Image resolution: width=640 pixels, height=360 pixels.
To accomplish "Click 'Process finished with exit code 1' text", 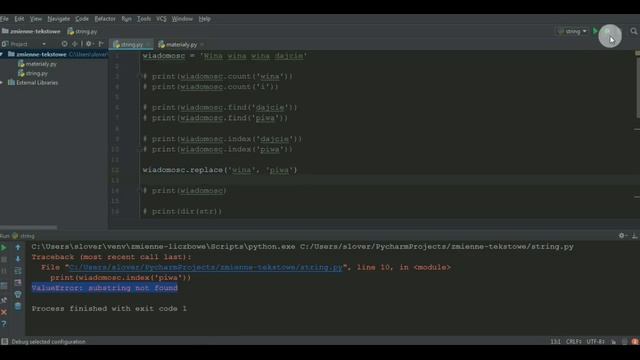I will [109, 309].
